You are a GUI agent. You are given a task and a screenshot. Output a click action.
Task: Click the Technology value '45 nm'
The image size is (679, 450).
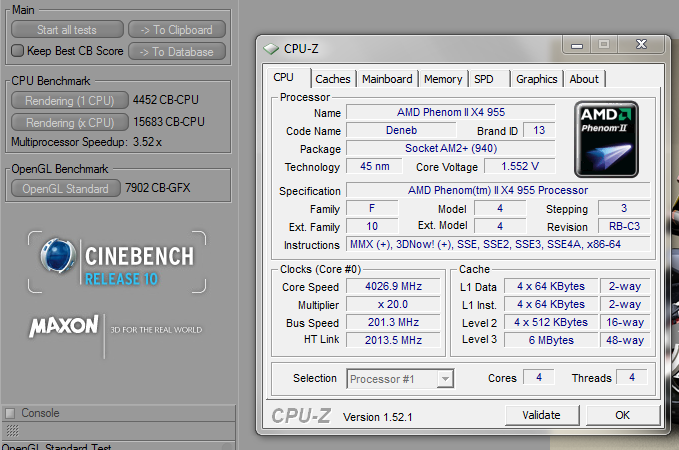tap(375, 166)
